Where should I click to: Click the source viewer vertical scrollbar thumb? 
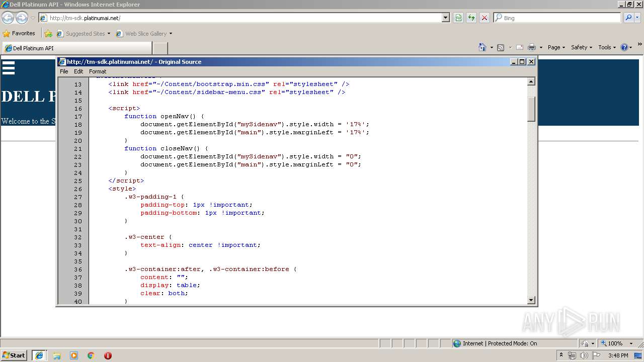click(x=531, y=109)
